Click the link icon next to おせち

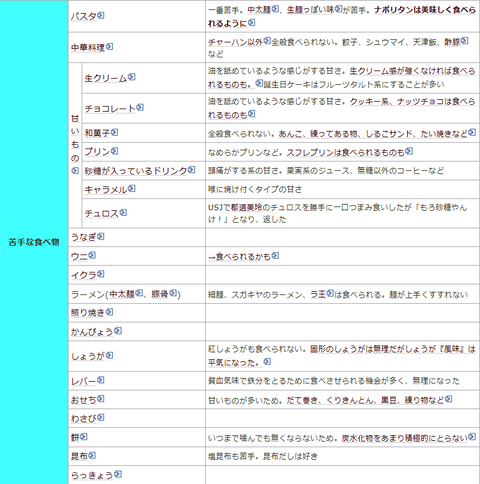101,399
